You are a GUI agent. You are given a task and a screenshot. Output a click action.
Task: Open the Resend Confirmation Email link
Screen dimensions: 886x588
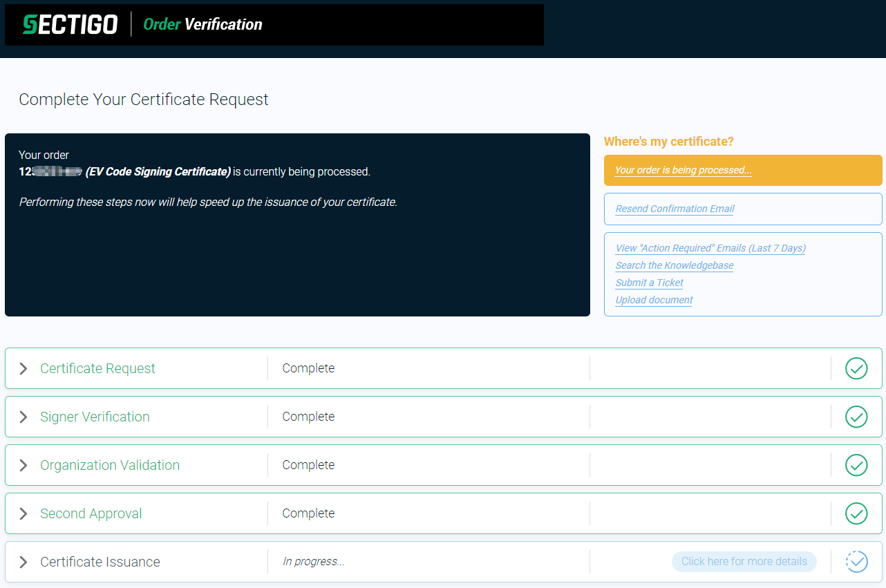(675, 209)
